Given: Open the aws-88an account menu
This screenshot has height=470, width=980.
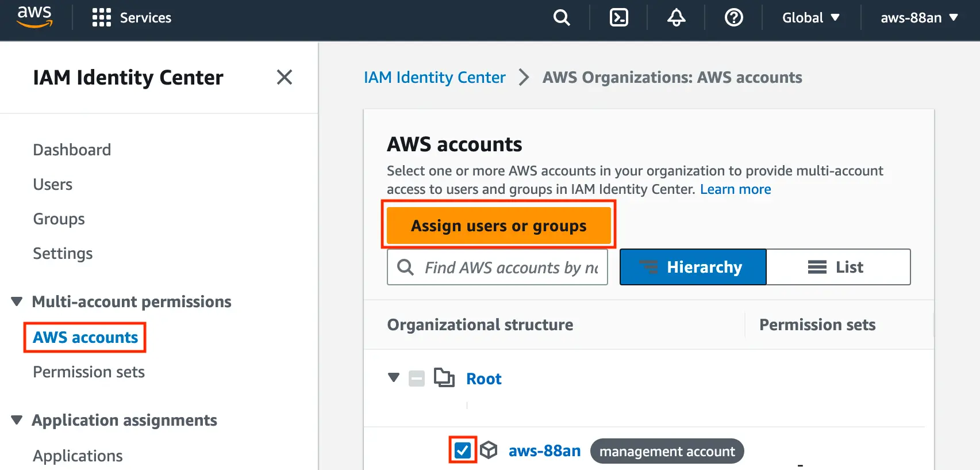Looking at the screenshot, I should [x=918, y=18].
